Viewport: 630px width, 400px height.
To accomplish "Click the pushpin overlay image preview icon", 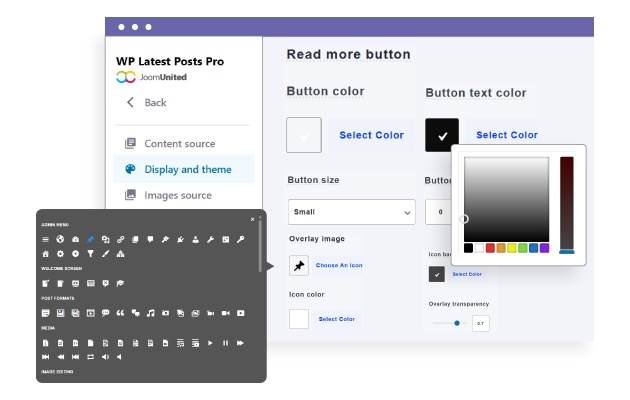I will coord(299,265).
